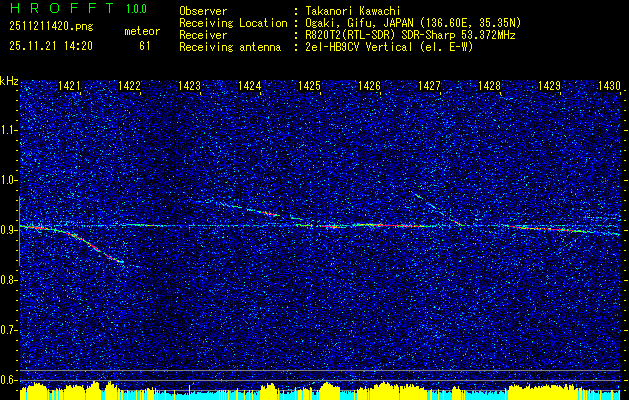Click the date stamp 25.11.21 14:20
This screenshot has width=629, height=400.
[x=51, y=46]
